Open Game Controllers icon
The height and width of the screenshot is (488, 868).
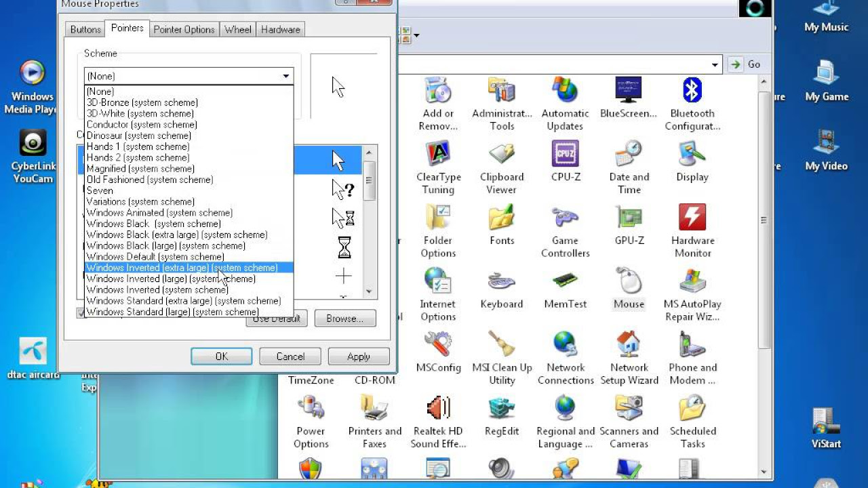click(x=565, y=218)
